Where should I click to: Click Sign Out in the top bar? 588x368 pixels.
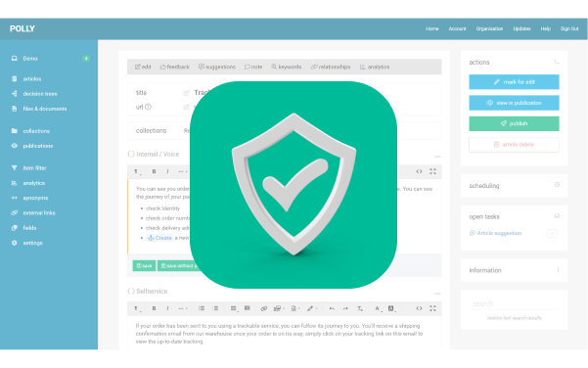[569, 28]
